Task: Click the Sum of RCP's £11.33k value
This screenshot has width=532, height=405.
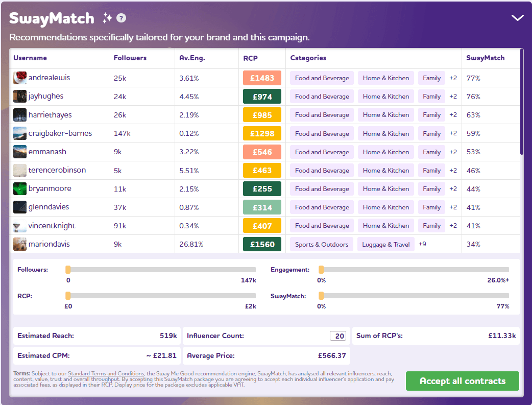Action: (x=502, y=336)
